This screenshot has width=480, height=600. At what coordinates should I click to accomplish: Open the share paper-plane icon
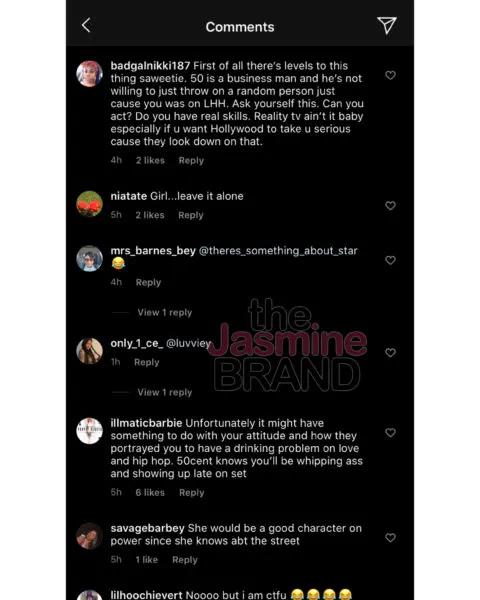(x=387, y=25)
